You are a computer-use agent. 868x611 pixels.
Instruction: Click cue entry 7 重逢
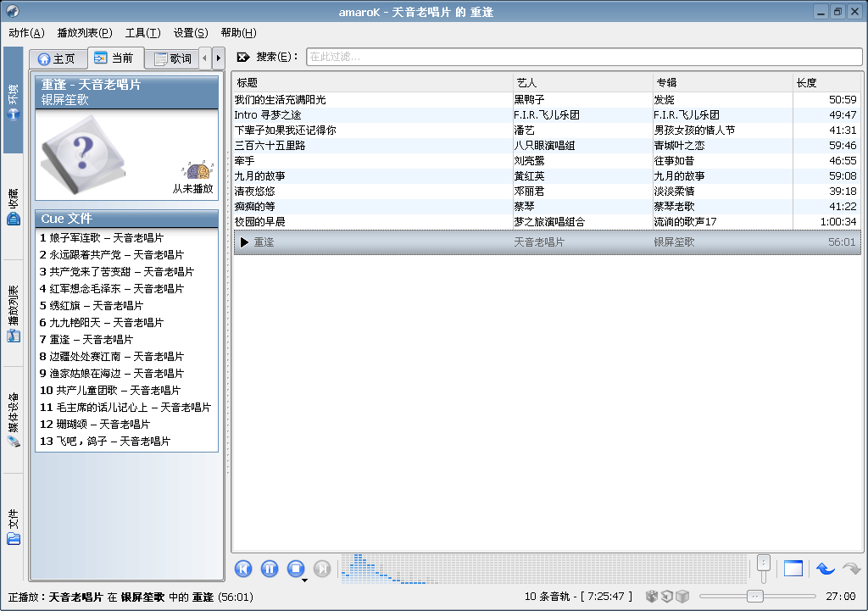86,339
